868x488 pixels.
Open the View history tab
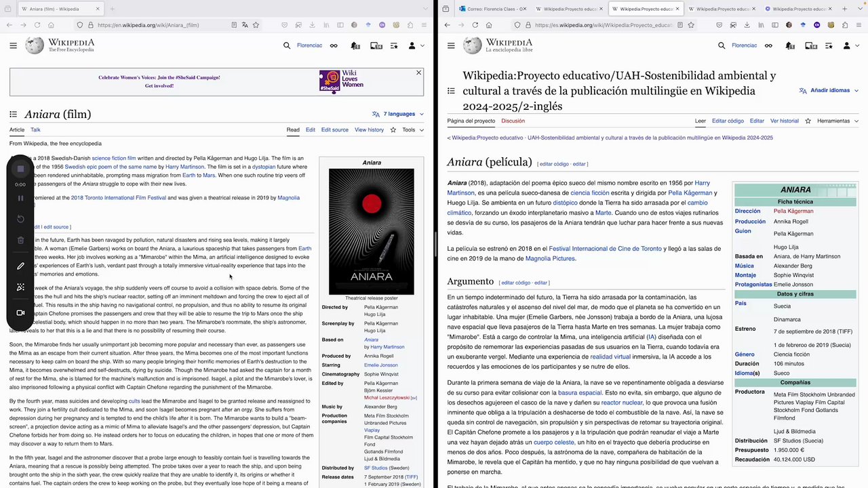[x=369, y=129]
